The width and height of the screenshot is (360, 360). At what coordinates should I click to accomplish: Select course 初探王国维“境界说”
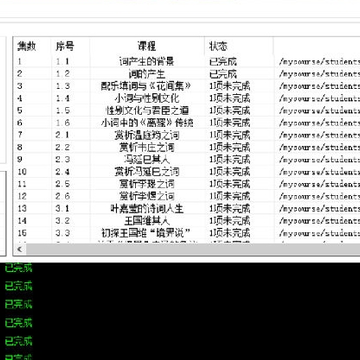pos(147,233)
